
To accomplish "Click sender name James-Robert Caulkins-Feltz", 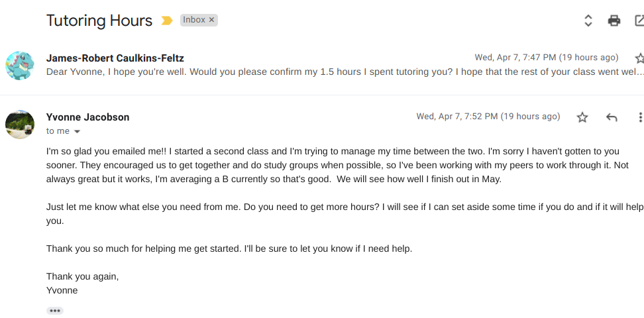I will coord(115,58).
